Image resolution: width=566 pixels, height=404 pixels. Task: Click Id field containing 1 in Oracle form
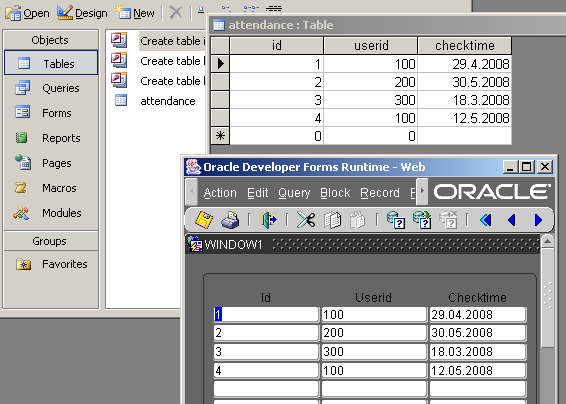(x=266, y=314)
